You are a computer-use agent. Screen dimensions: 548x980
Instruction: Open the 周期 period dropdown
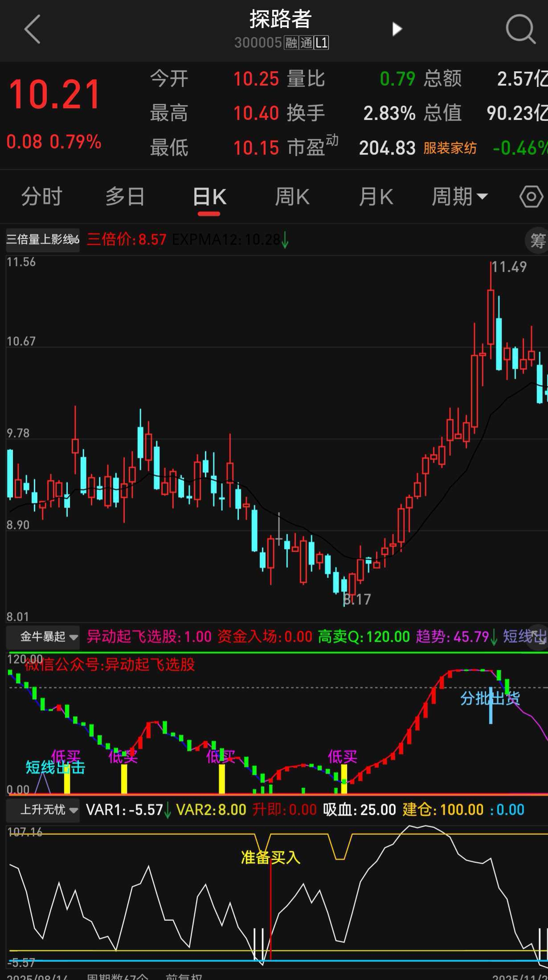(460, 197)
